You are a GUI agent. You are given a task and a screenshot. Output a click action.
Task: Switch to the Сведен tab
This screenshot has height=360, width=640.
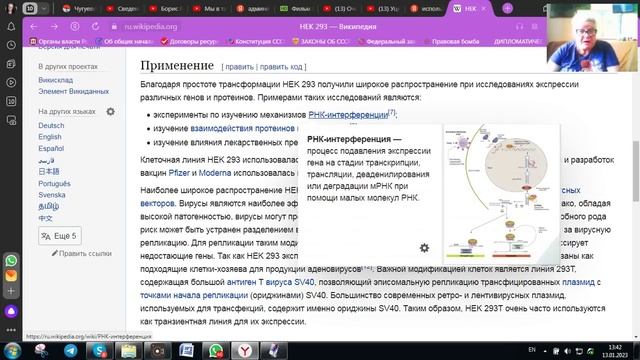pos(122,8)
